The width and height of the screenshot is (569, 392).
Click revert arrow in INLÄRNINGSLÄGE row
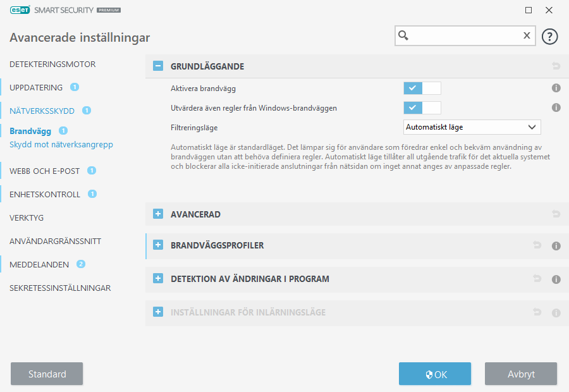coord(537,312)
